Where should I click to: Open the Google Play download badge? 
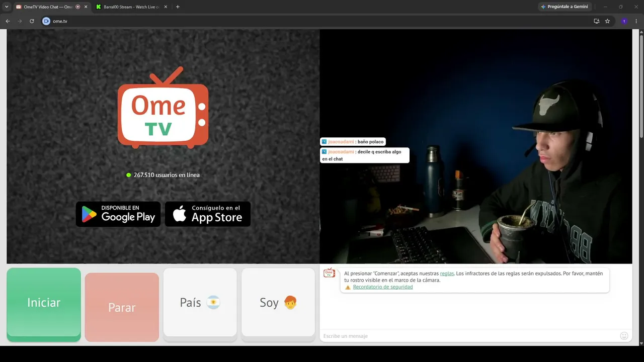coord(118,214)
